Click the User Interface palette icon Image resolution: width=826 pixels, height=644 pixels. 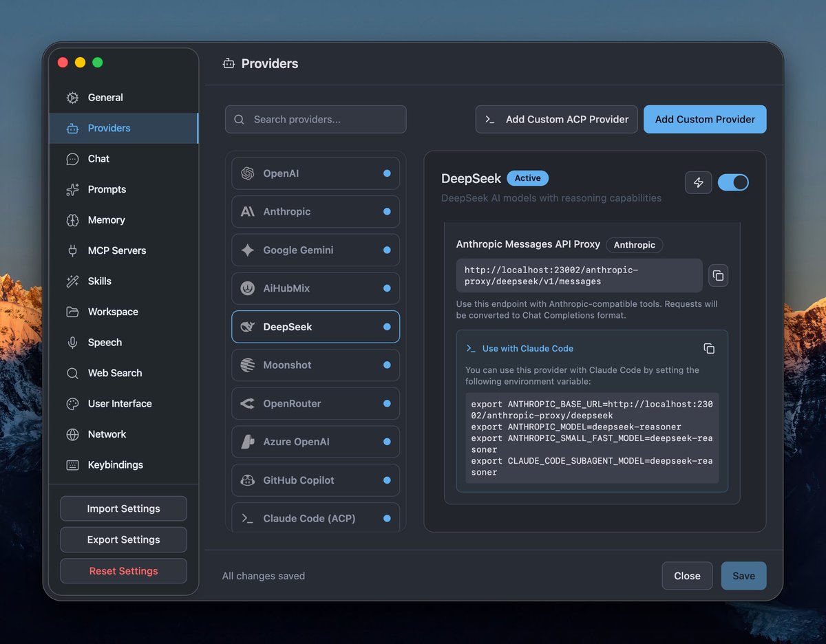point(72,404)
